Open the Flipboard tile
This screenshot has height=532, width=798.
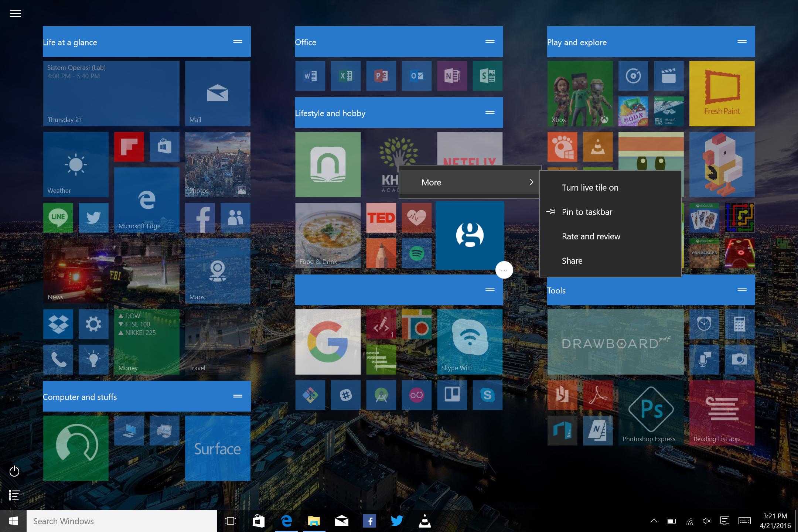(129, 147)
